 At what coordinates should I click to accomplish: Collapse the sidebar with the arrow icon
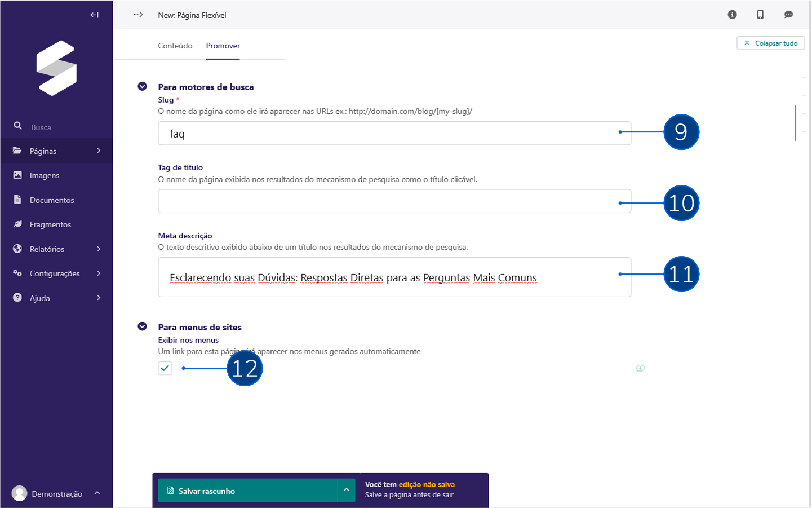tap(94, 15)
